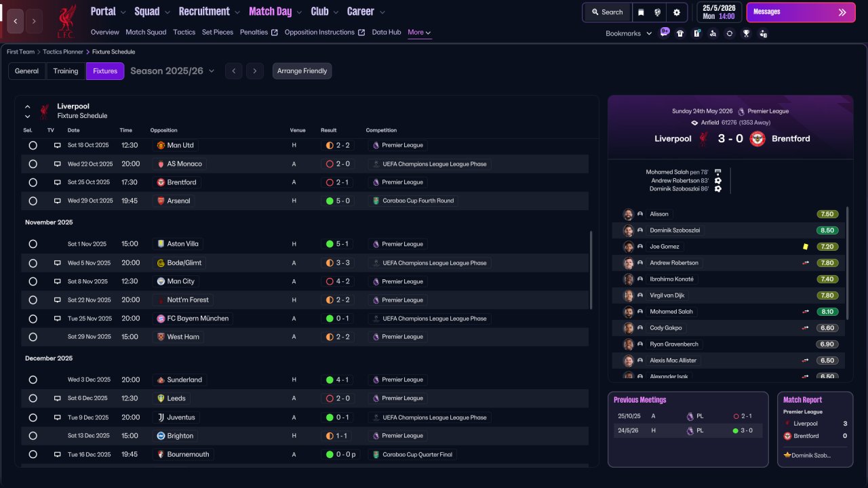
Task: Select the Aston Villa fixture radio button
Action: pyautogui.click(x=33, y=244)
